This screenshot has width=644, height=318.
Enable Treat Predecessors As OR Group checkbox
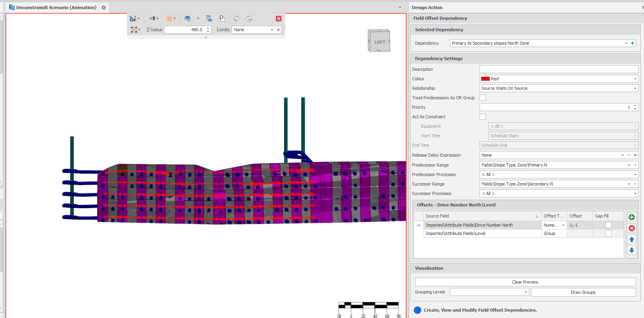click(483, 98)
